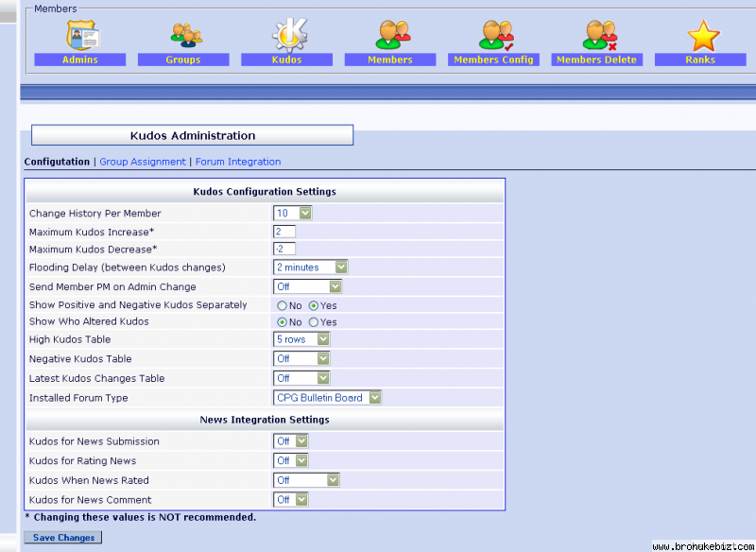This screenshot has height=552, width=756.
Task: Click the Maximum Kudos Increase input field
Action: [284, 232]
